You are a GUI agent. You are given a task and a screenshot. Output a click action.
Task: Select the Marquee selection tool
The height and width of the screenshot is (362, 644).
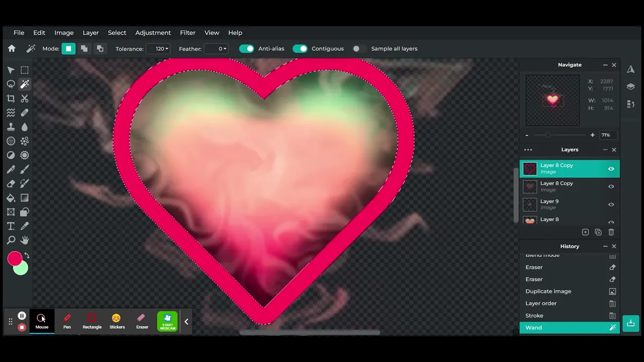coord(25,70)
